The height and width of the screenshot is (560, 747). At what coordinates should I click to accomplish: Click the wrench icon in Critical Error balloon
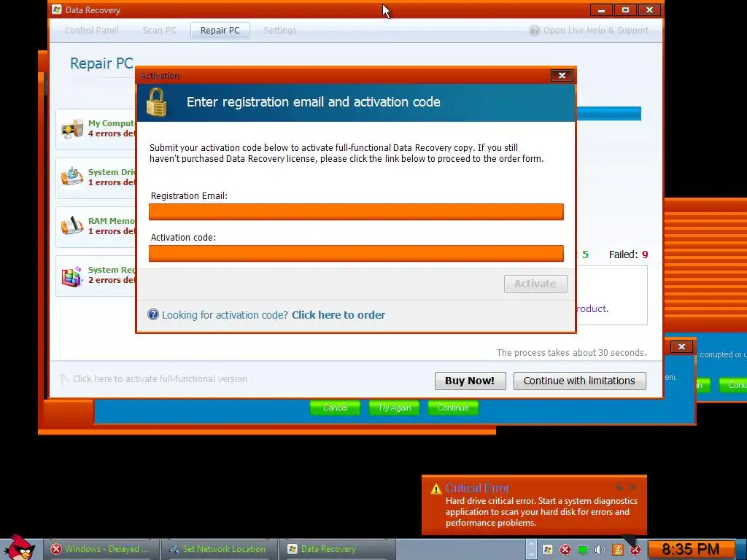coord(619,487)
